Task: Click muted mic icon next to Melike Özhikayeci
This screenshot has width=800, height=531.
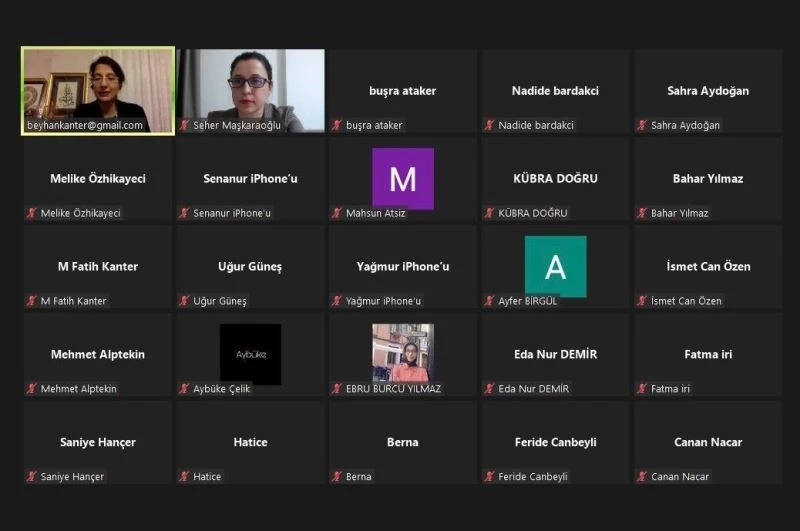Action: click(32, 213)
